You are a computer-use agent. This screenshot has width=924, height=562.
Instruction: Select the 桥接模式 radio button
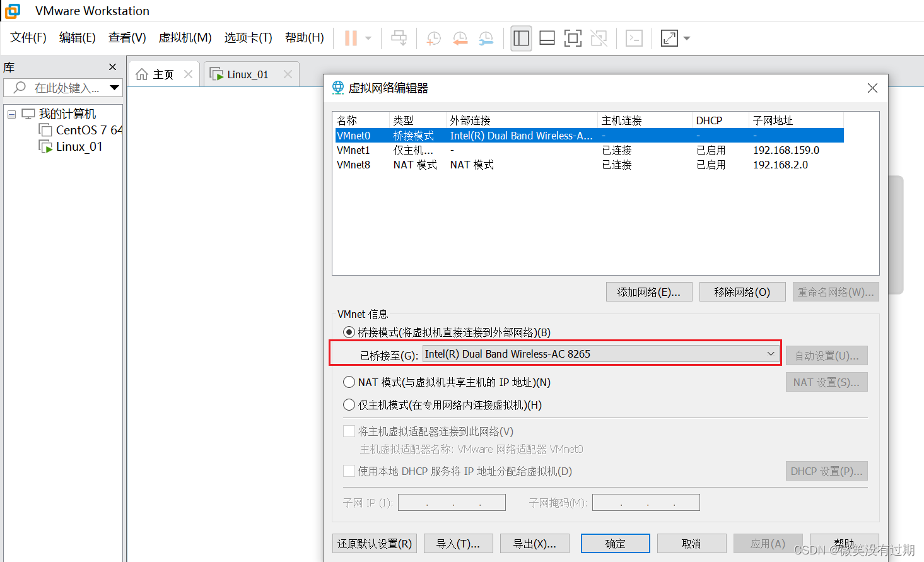click(349, 332)
